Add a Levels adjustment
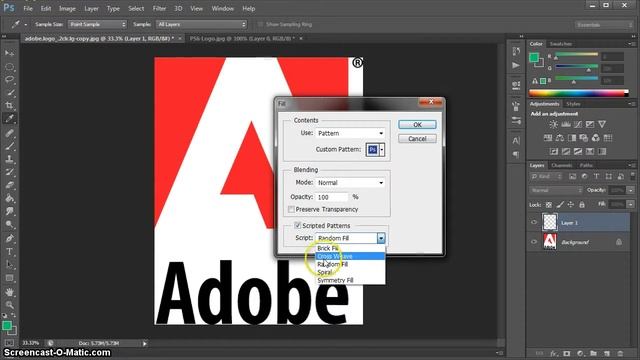This screenshot has width=640, height=360. [x=566, y=124]
